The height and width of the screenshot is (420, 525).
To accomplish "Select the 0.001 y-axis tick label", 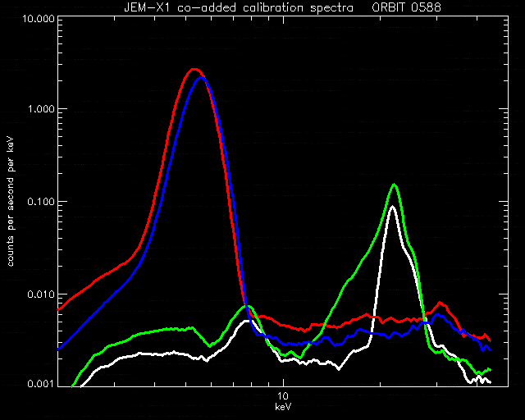I will pos(40,383).
